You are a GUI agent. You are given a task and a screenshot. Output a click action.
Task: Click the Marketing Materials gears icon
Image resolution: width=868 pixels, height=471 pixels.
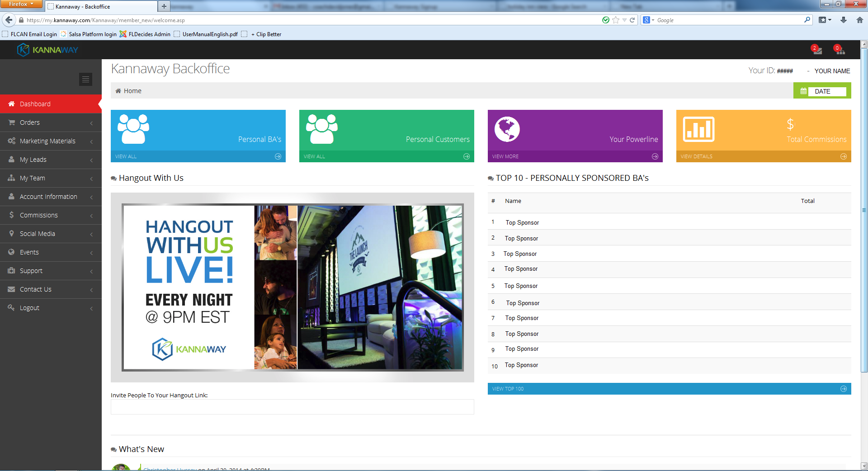12,141
